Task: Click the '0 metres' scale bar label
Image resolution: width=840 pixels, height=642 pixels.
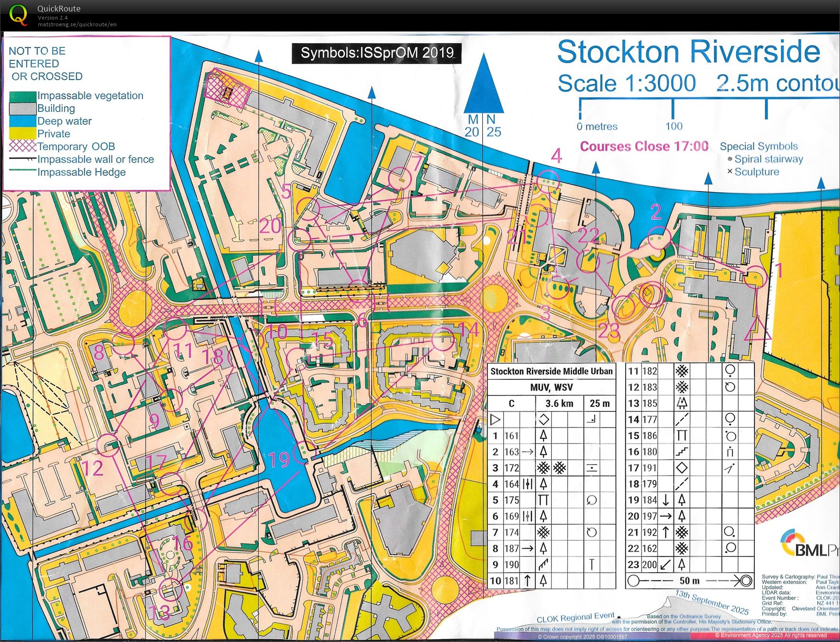Action: tap(597, 127)
